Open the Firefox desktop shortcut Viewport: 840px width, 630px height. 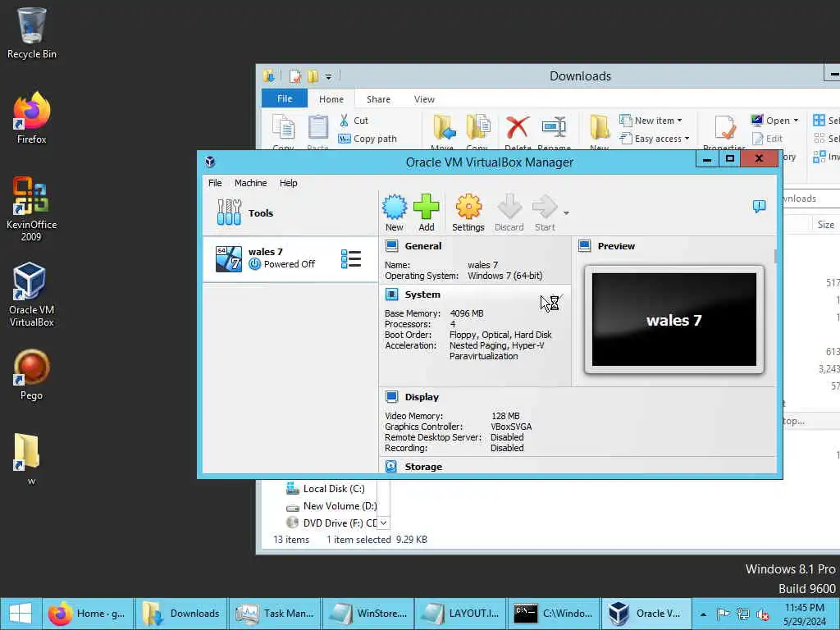click(32, 118)
